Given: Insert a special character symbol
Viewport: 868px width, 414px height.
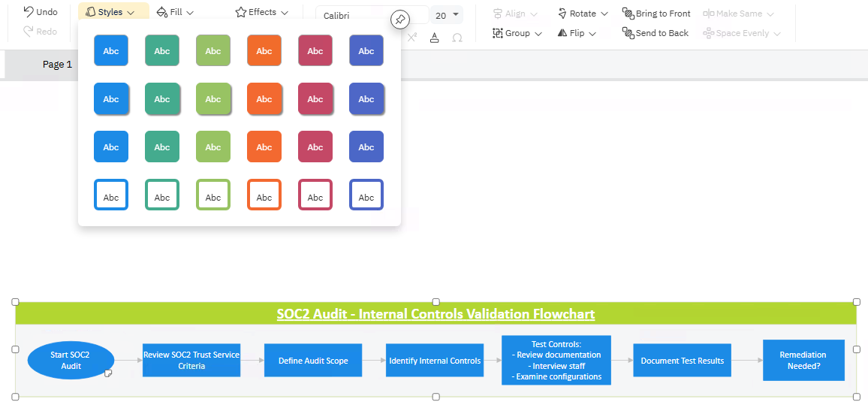Looking at the screenshot, I should click(457, 38).
